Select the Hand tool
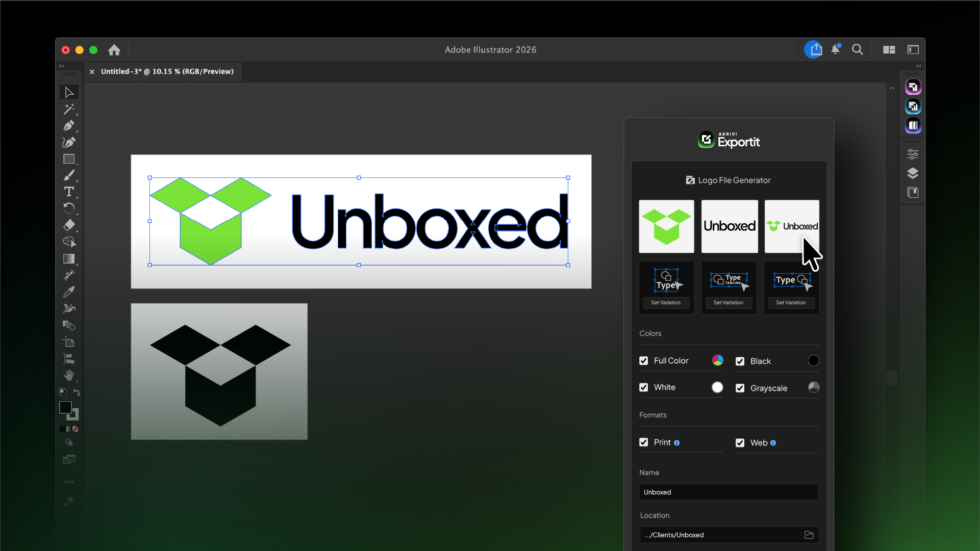The image size is (980, 551). coord(69,375)
